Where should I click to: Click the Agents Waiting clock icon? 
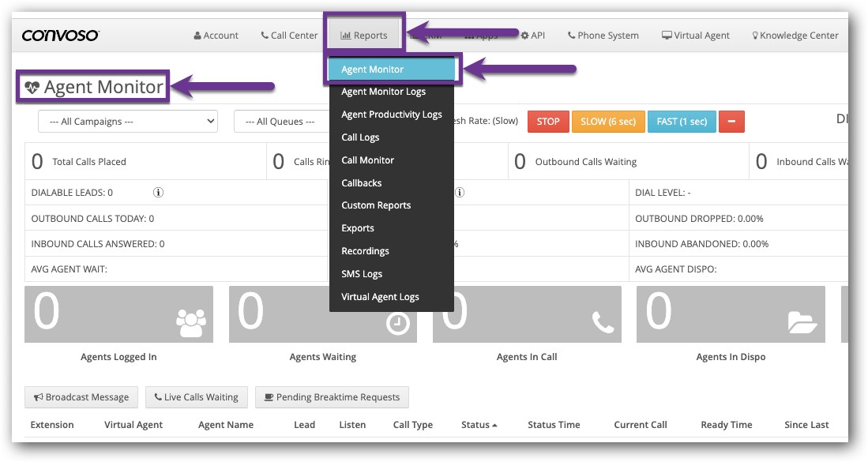tap(397, 322)
